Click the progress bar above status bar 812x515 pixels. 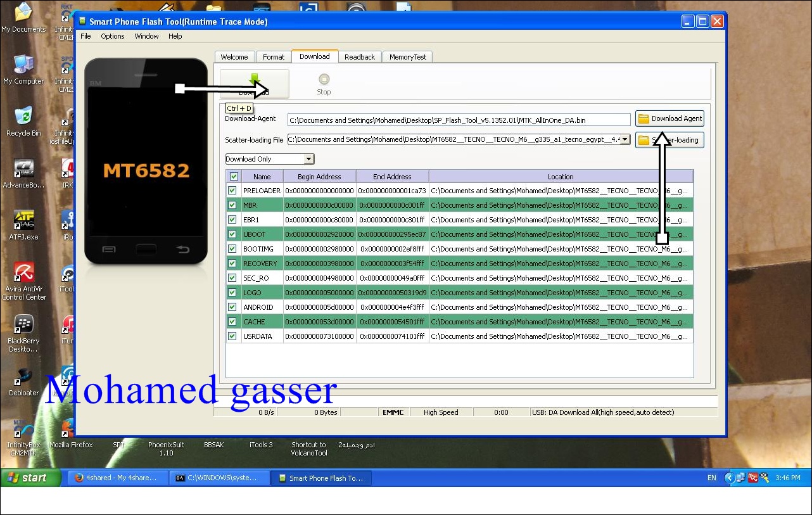click(x=466, y=401)
